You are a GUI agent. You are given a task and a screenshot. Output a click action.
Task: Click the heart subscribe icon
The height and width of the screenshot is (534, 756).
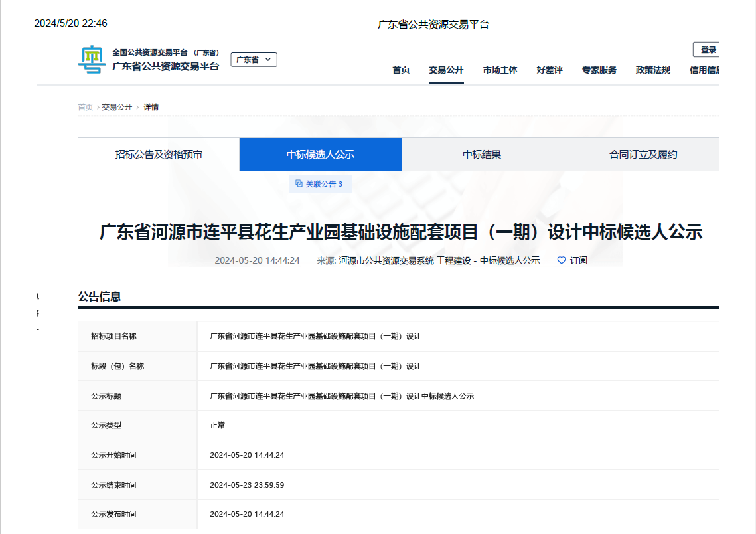[562, 260]
